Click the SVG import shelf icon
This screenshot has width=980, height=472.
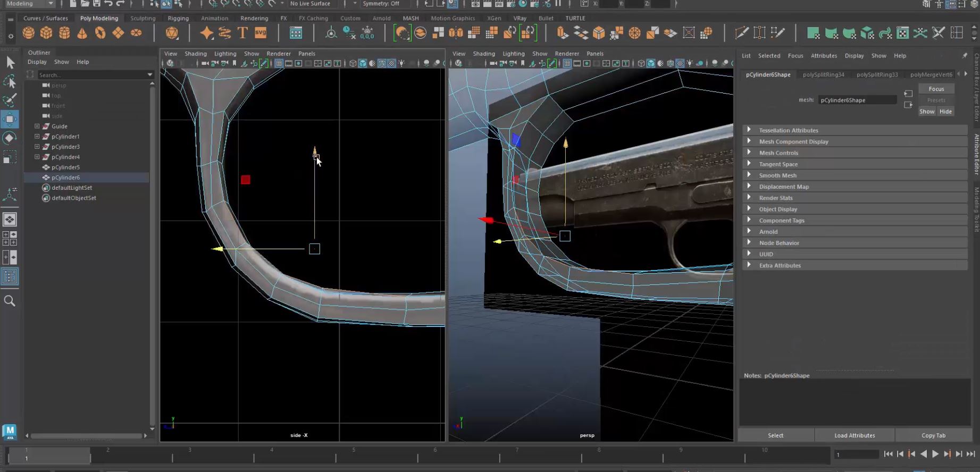[261, 33]
